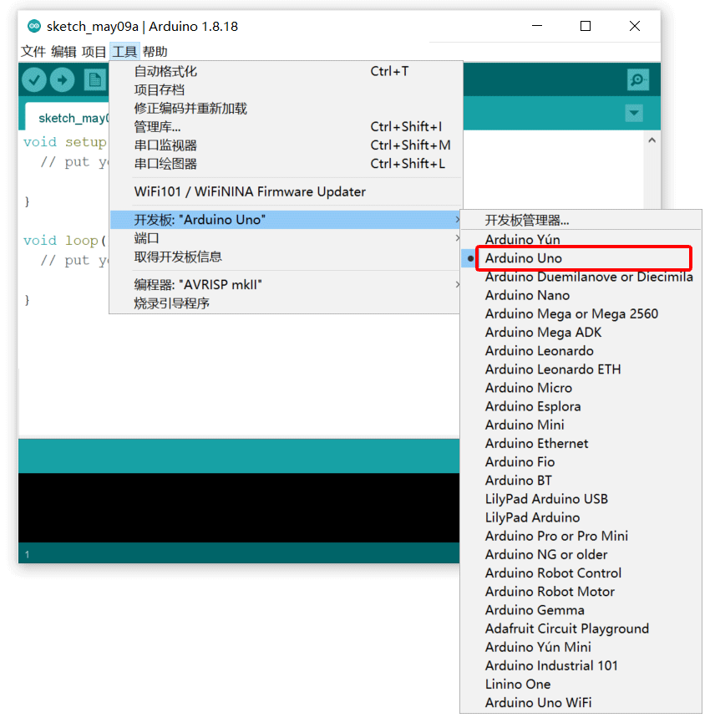Open the 文件 (File) menu
Image resolution: width=720 pixels, height=728 pixels.
33,51
